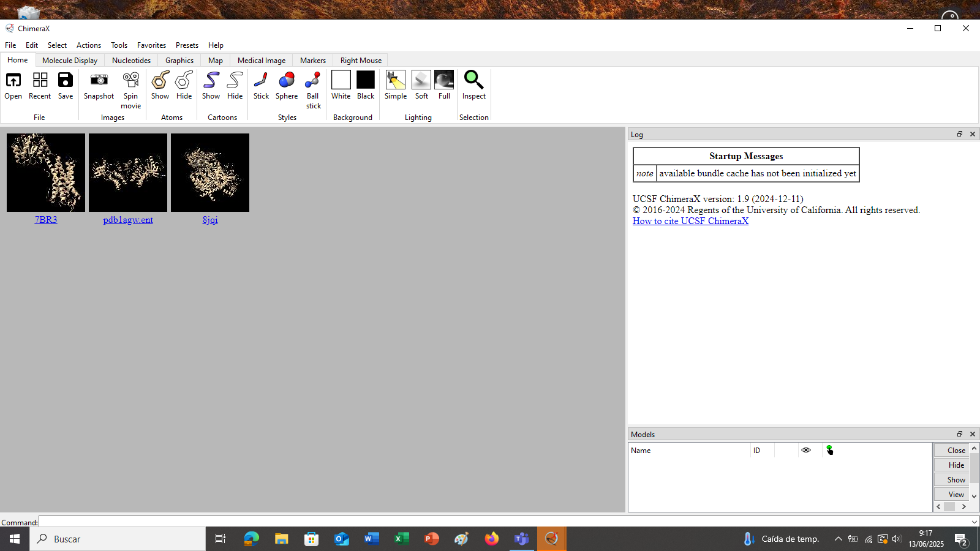The image size is (980, 551).
Task: Click the View button in Models panel
Action: tap(952, 494)
